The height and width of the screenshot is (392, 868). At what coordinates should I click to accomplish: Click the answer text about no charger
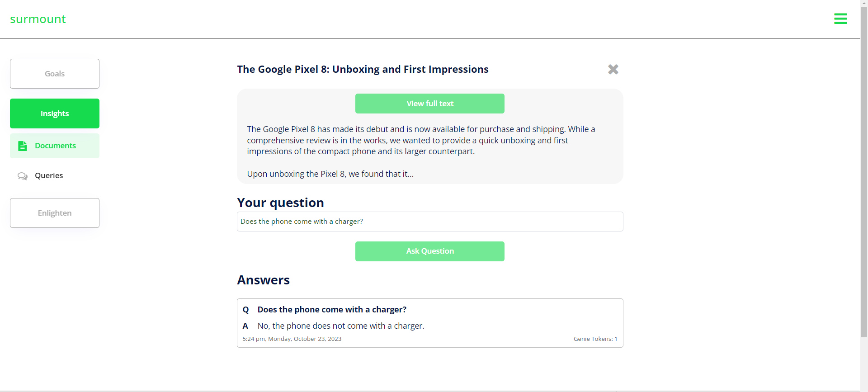[x=341, y=326]
